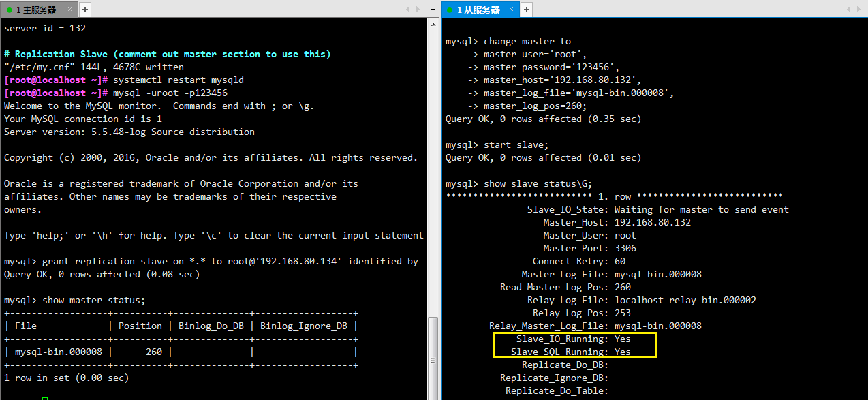
Task: Click 'Slave_SQL_Running: Yes' line
Action: coord(571,352)
